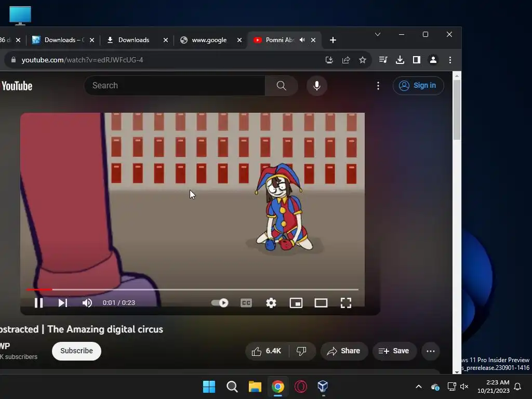532x399 pixels.
Task: Skip to next video
Action: tap(62, 303)
